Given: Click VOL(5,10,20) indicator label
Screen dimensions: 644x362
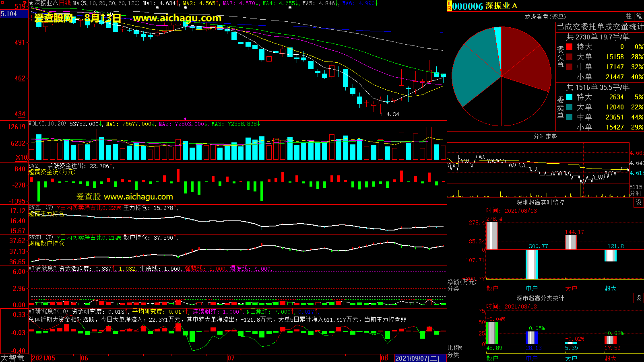Looking at the screenshot, I should [47, 124].
